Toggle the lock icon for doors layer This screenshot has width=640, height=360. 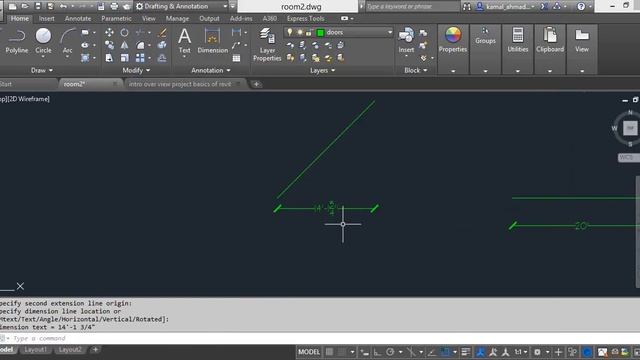pyautogui.click(x=309, y=32)
